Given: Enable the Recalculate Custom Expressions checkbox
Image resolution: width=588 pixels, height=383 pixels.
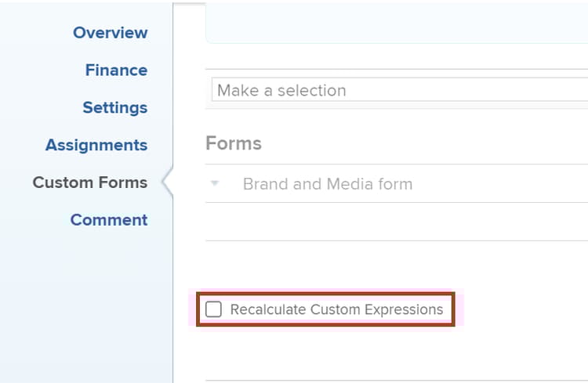Looking at the screenshot, I should [213, 309].
